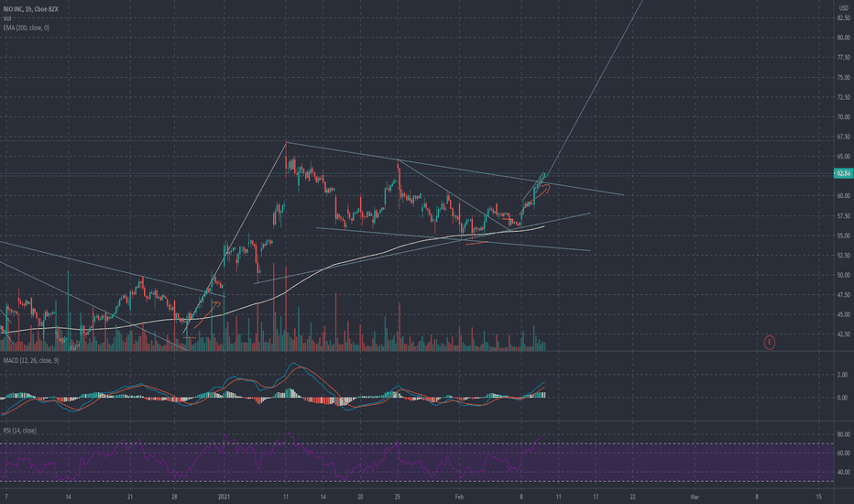Image resolution: width=854 pixels, height=504 pixels.
Task: Click the 2021 label on the time axis
Action: pyautogui.click(x=224, y=497)
